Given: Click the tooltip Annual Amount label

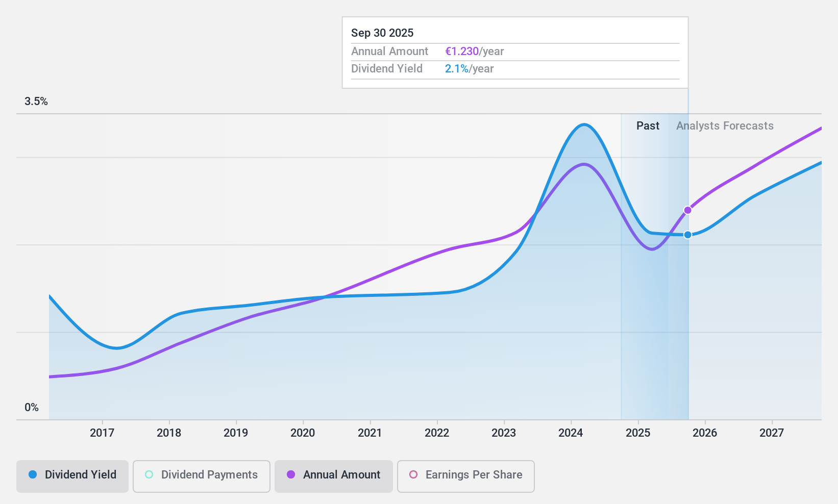Looking at the screenshot, I should [x=389, y=52].
